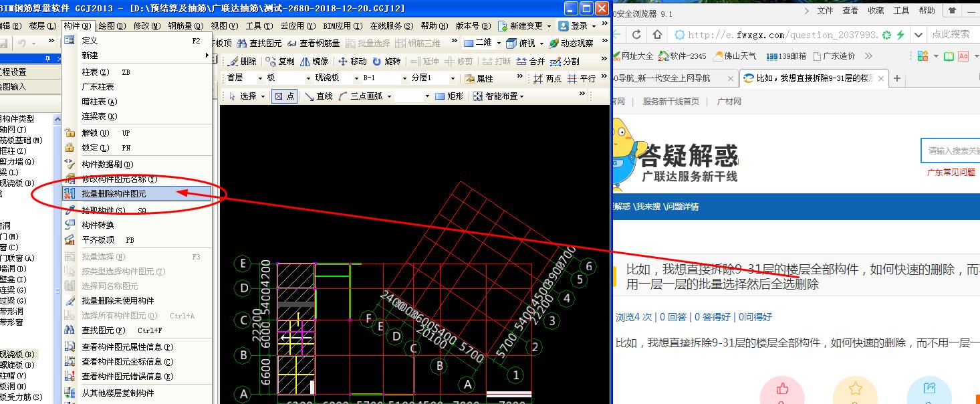980x404 pixels.
Task: Click the 旋转 rotate tool
Action: coord(386,61)
